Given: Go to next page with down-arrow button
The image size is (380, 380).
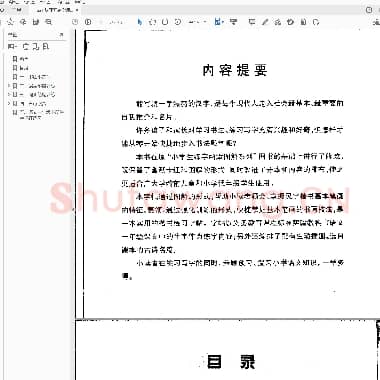Looking at the screenshot, I should click(88, 22).
